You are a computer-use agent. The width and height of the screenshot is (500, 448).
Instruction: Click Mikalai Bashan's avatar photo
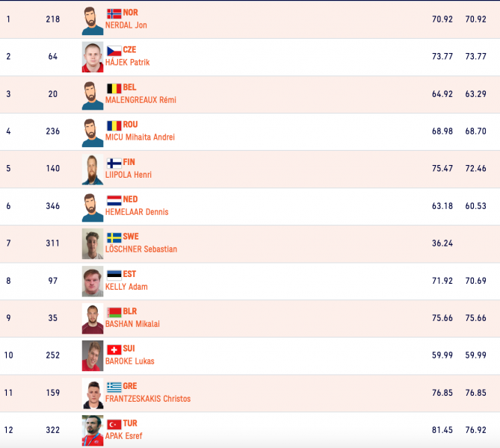(93, 319)
